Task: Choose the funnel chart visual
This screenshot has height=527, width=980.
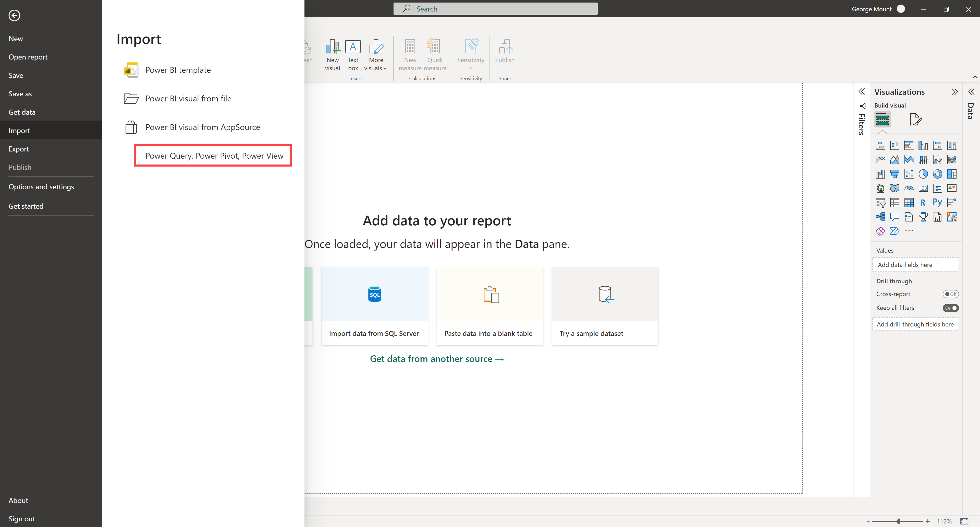Action: coord(895,174)
